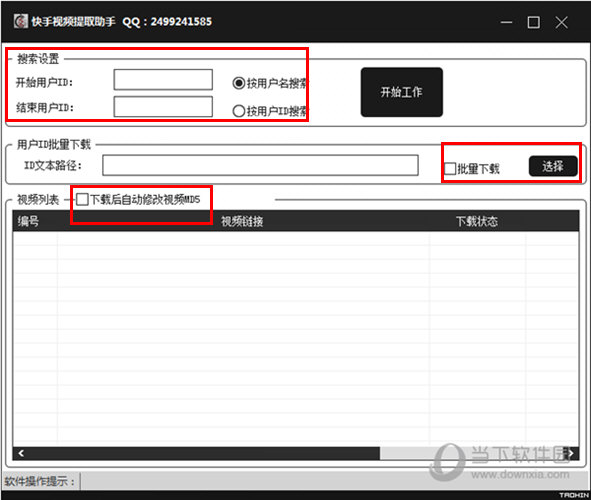Image resolution: width=591 pixels, height=500 pixels.
Task: Click the ID文本路径 input field
Action: [260, 165]
